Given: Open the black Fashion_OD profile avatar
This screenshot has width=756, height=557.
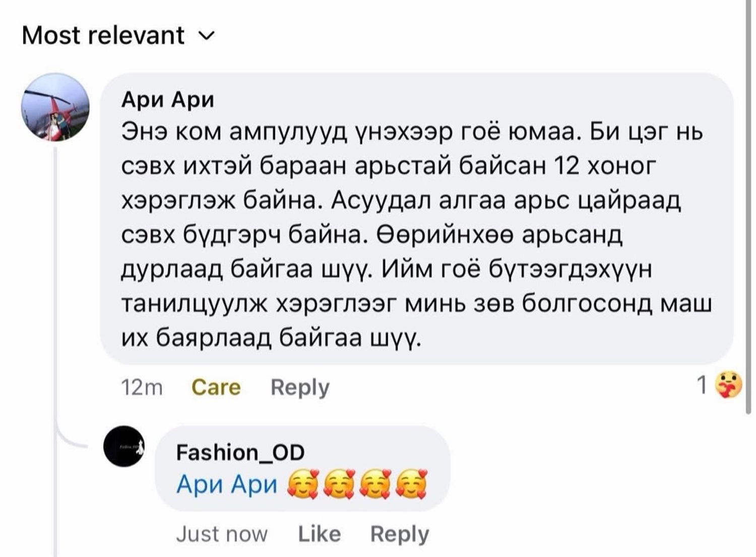Looking at the screenshot, I should [124, 446].
